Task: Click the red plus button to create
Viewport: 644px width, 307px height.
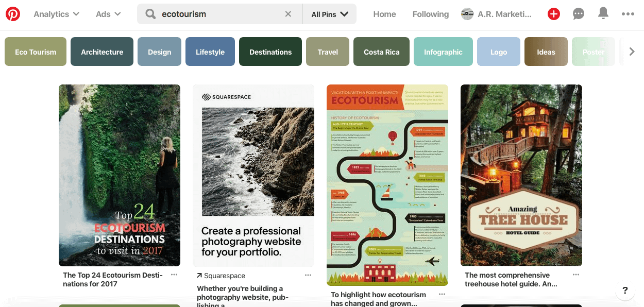Action: [553, 14]
